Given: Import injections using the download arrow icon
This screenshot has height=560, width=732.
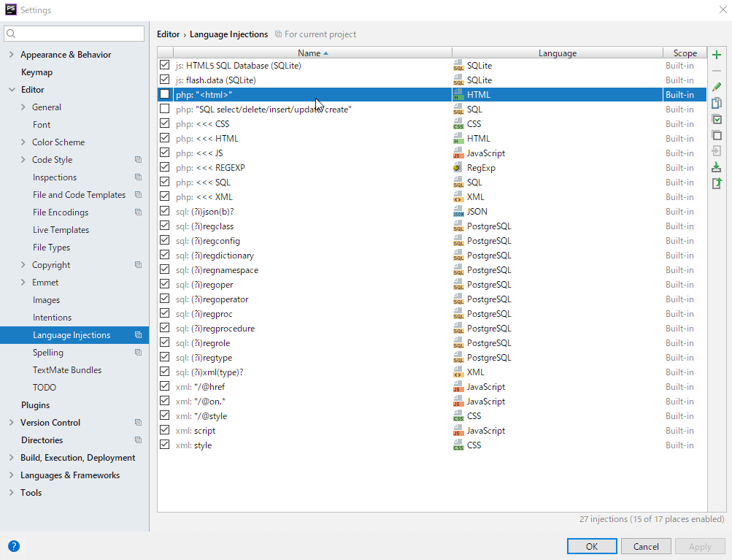Looking at the screenshot, I should [717, 167].
